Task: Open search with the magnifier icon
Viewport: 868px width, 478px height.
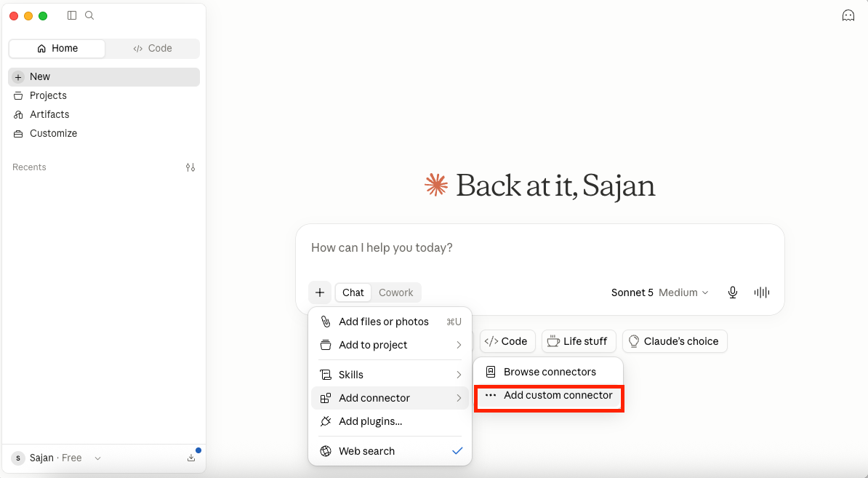Action: (89, 15)
